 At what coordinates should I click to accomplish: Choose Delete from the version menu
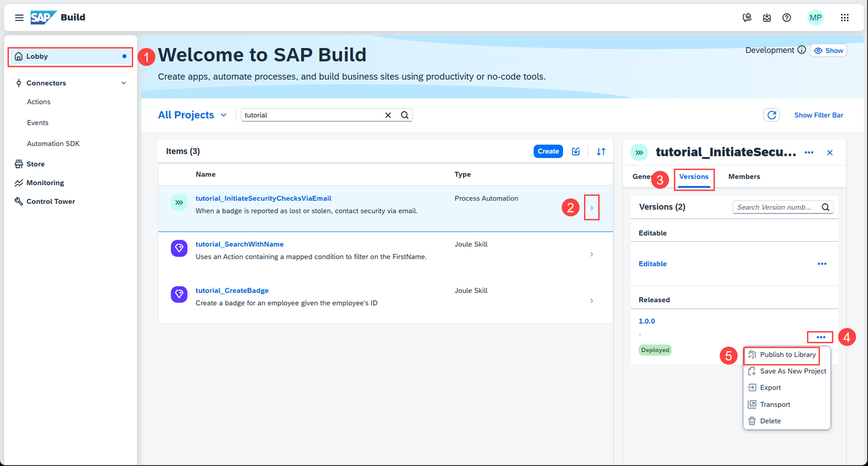pos(787,421)
